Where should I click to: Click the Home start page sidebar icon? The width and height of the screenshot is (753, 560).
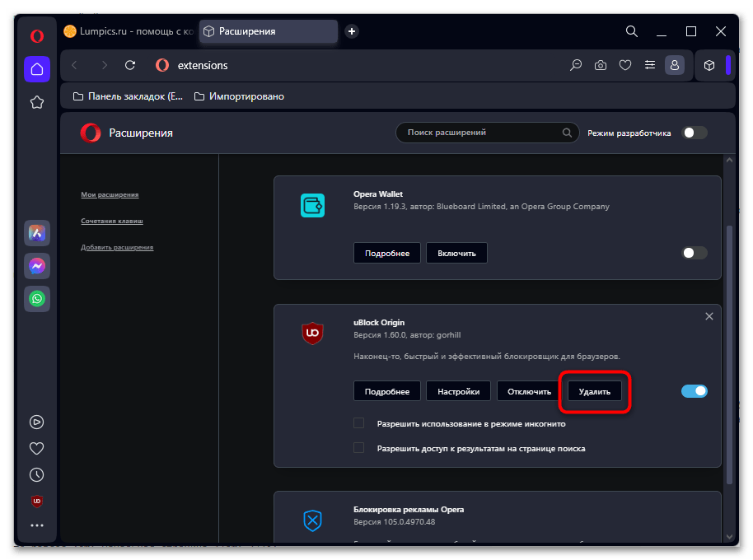(x=37, y=69)
